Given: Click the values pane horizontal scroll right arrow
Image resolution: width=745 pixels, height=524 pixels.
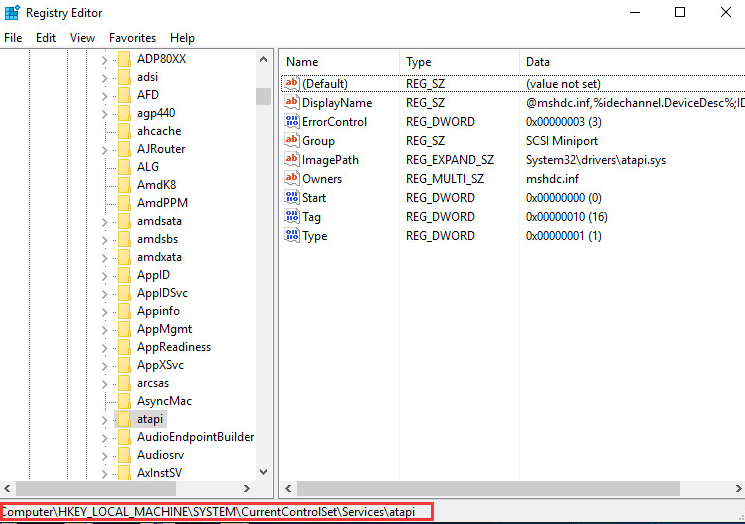Looking at the screenshot, I should click(738, 488).
